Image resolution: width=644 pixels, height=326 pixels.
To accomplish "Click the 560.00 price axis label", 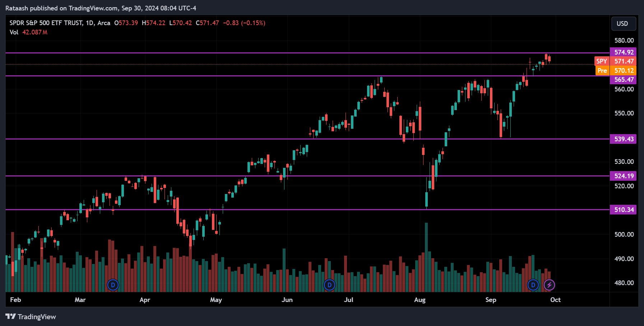I will pos(624,89).
